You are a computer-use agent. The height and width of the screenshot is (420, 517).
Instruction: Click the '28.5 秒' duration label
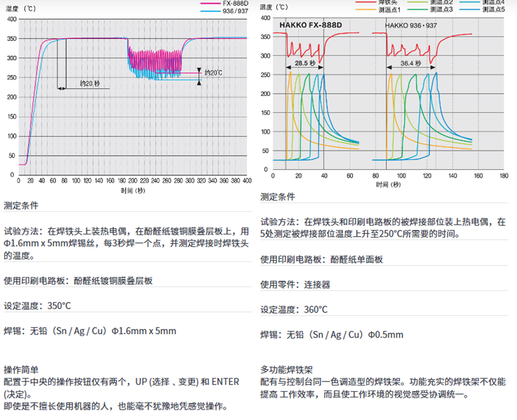305,63
